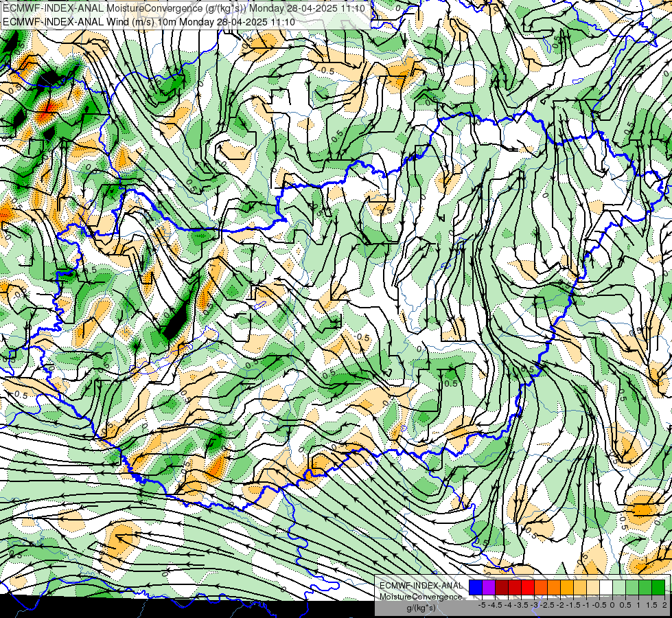
Task: Pick legend swatch between -3 and -2.5
Action: (541, 588)
